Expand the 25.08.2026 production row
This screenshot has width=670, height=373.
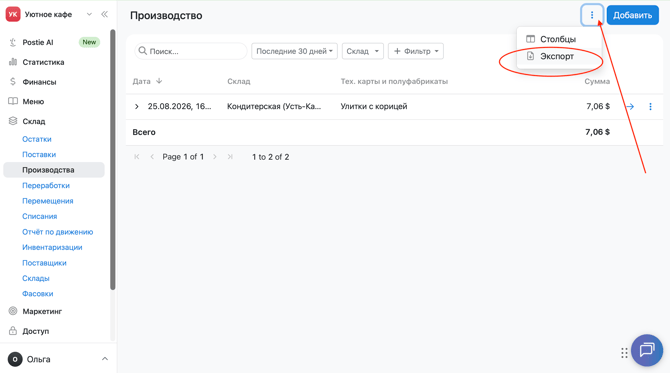[x=137, y=106]
